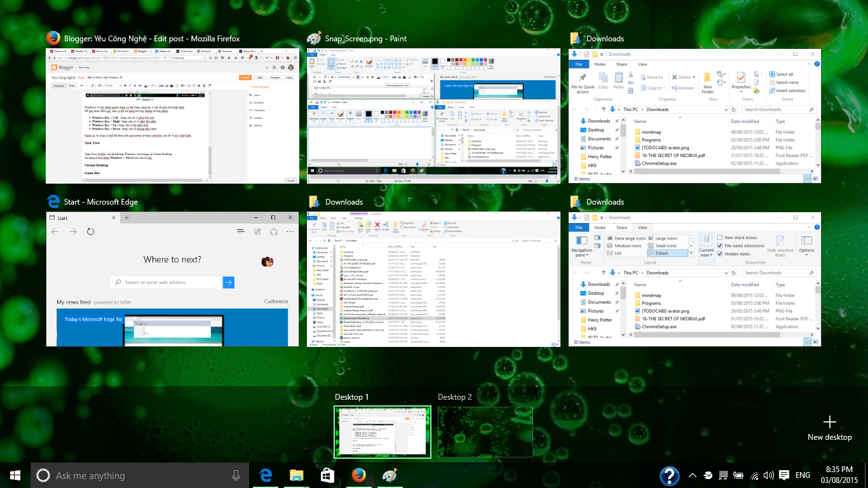The height and width of the screenshot is (488, 868).
Task: Click Up arrow in the Home-ribbon Downloads window
Action: coord(602,109)
